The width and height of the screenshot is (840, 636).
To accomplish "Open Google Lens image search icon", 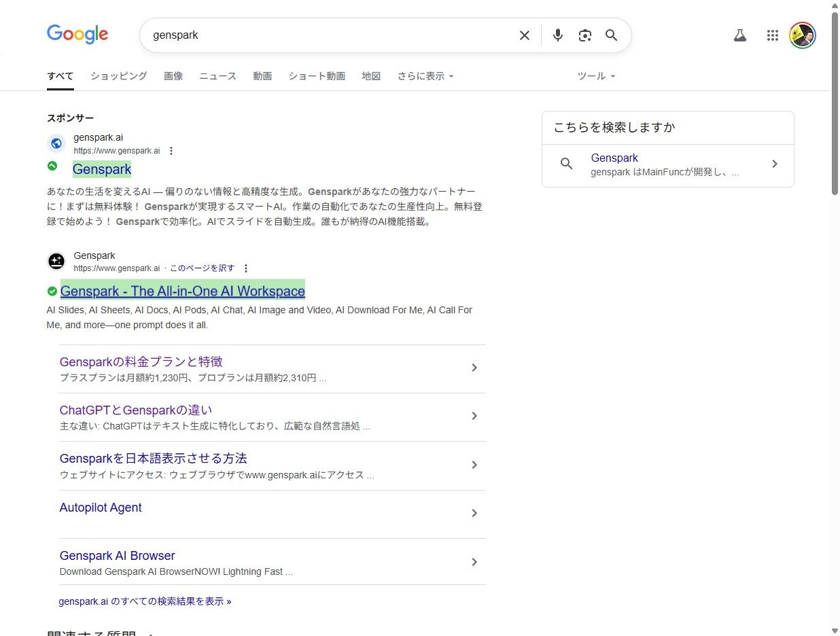I will 585,35.
